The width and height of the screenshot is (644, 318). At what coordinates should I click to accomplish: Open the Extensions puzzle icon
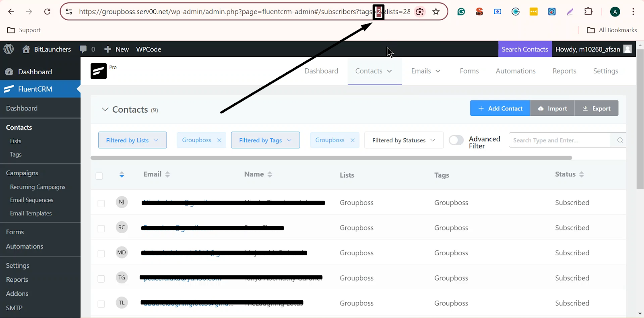pyautogui.click(x=588, y=12)
